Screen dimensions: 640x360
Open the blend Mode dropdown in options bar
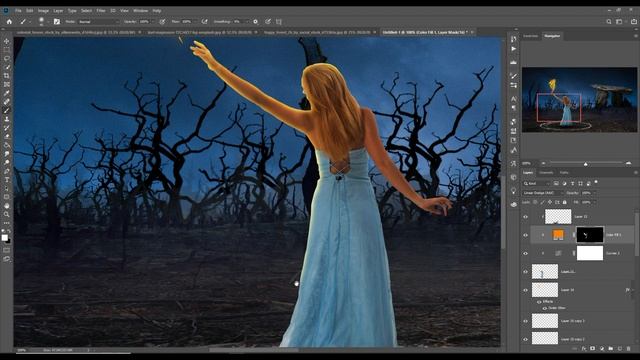coord(99,22)
